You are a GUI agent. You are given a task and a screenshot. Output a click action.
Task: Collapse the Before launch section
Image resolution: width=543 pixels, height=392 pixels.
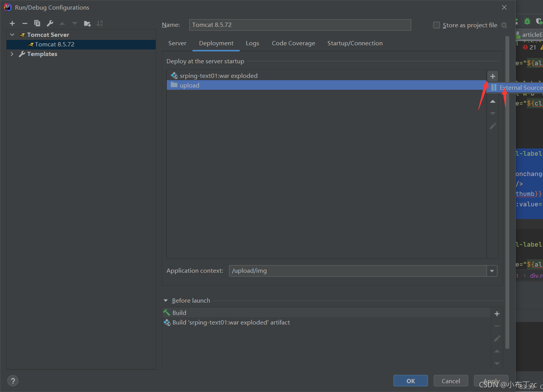166,301
